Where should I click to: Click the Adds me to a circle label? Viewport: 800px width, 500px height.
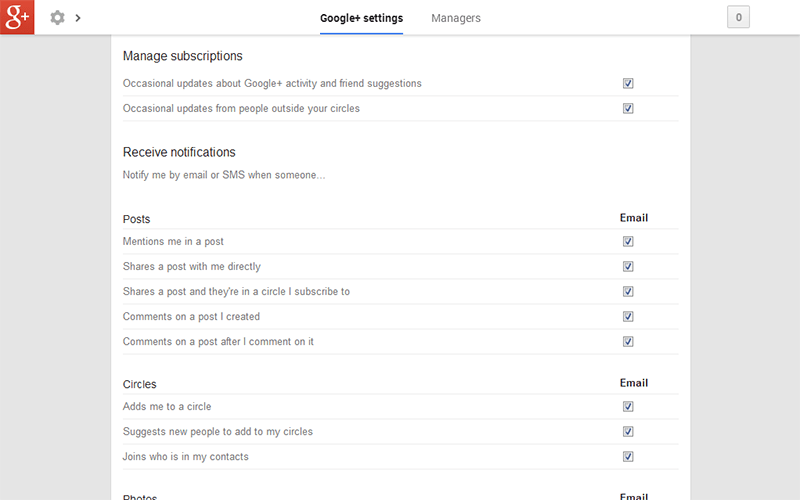(x=167, y=407)
